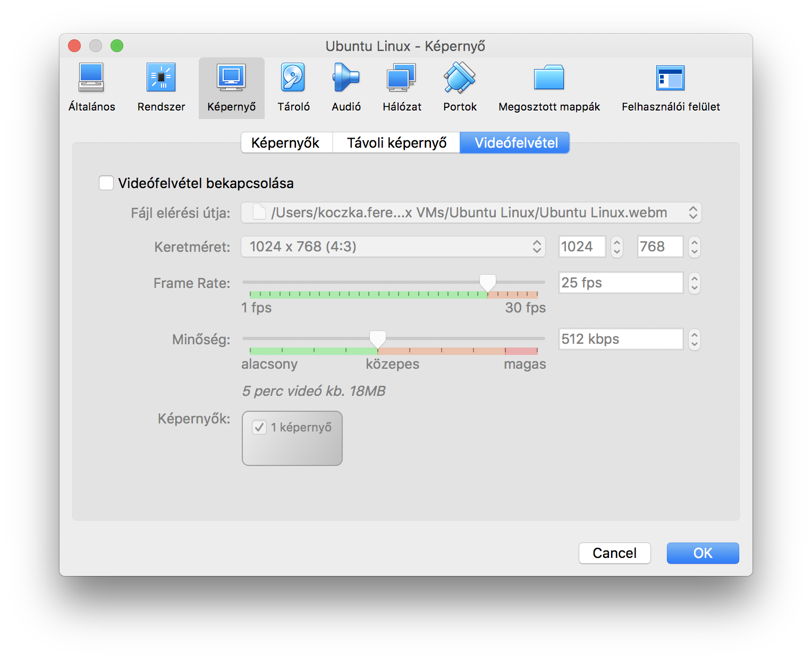The image size is (812, 661).
Task: Click the Minőség quality slider thumb
Action: 378,339
